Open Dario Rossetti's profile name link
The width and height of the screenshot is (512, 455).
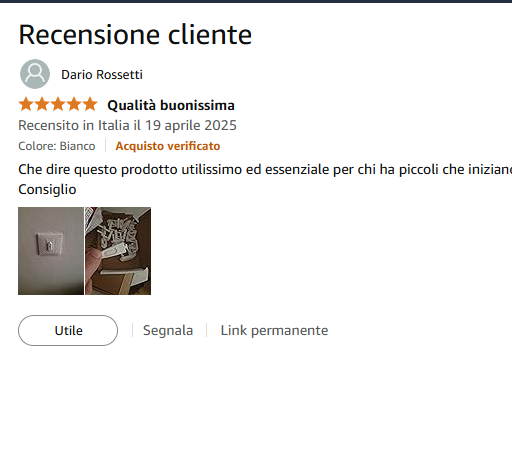[102, 75]
